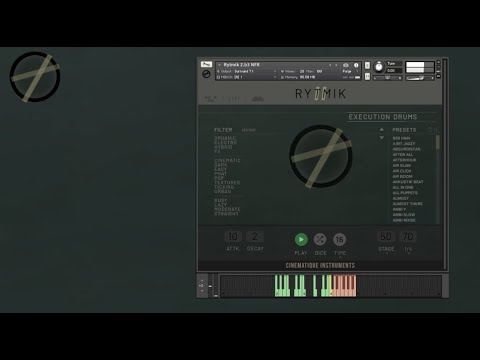This screenshot has width=480, height=360.
Task: Open the Kontakt snapshot camera icon
Action: [x=346, y=65]
